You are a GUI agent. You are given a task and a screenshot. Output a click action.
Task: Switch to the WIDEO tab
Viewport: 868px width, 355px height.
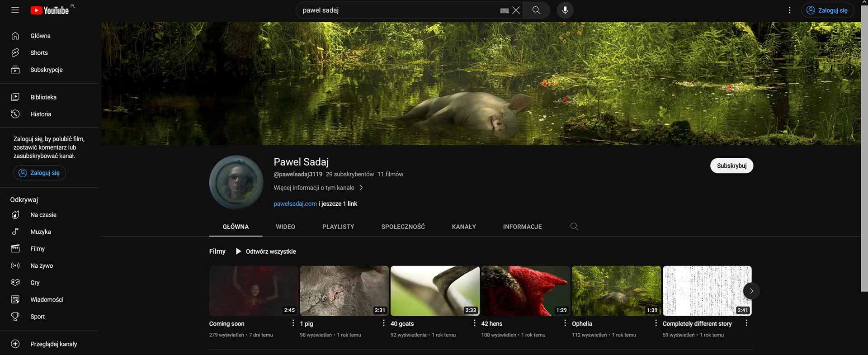[x=285, y=227]
